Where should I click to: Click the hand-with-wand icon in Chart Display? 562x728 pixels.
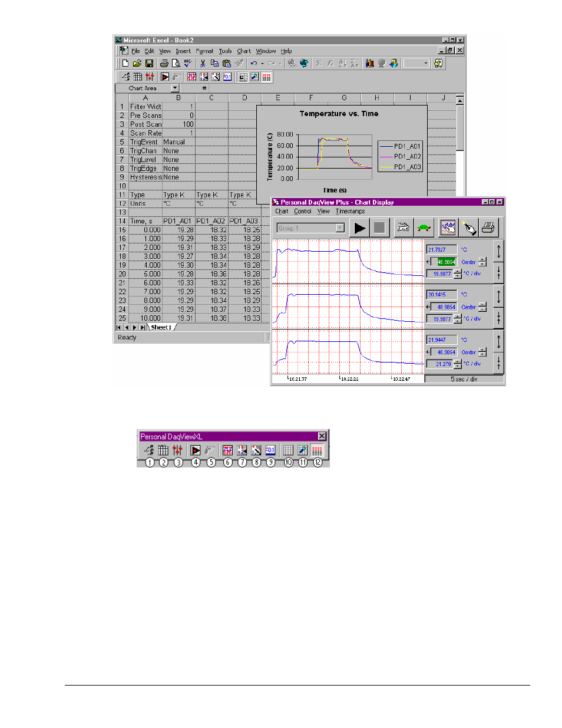pos(468,228)
